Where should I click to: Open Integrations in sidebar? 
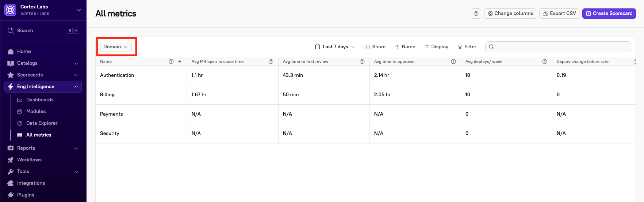coord(31,183)
